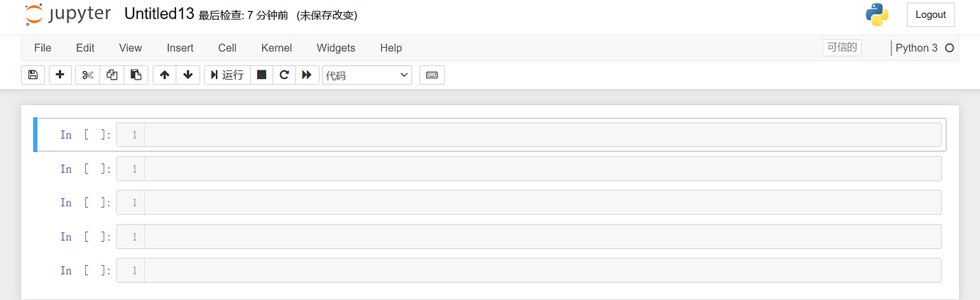Insert a cell below with plus icon
The image size is (980, 300).
point(60,75)
